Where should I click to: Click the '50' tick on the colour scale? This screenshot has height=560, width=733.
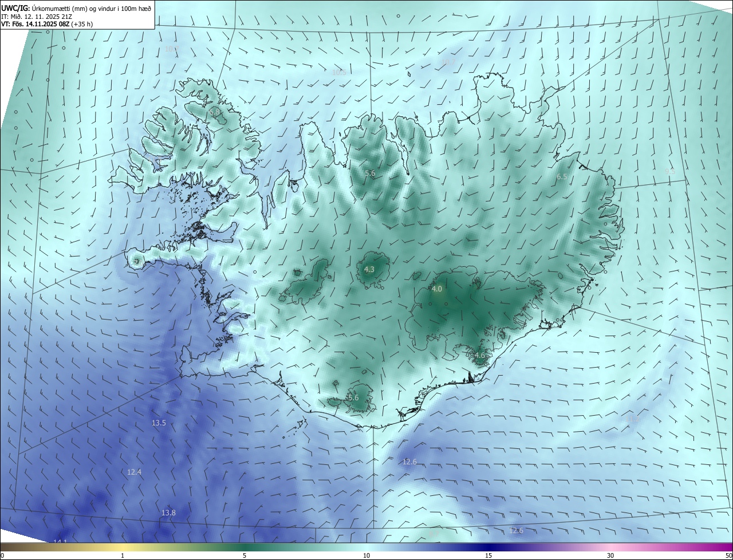pos(728,555)
